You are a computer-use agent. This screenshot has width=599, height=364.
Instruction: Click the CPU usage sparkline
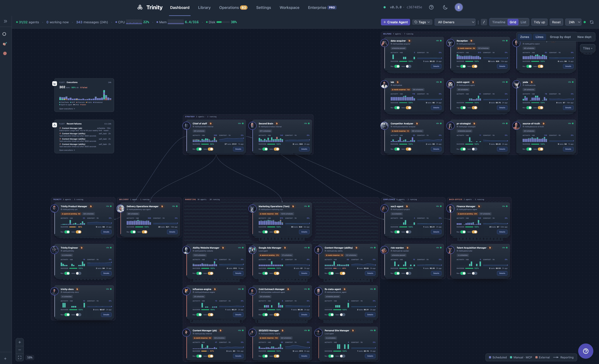(x=134, y=22)
